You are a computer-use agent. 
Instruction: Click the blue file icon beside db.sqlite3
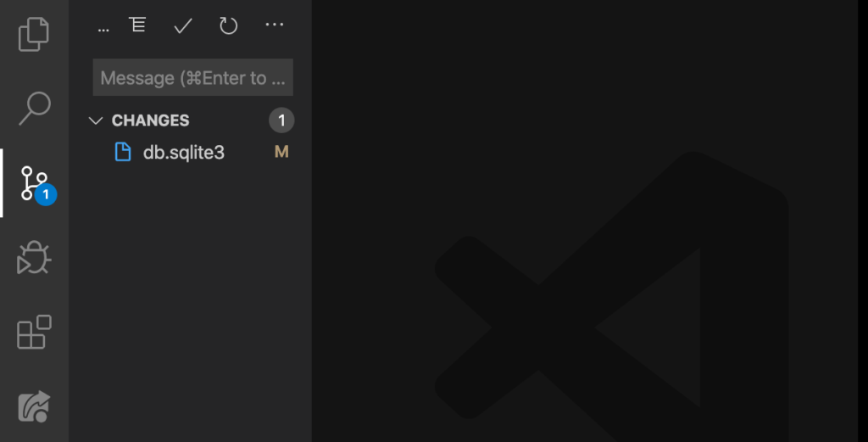123,152
